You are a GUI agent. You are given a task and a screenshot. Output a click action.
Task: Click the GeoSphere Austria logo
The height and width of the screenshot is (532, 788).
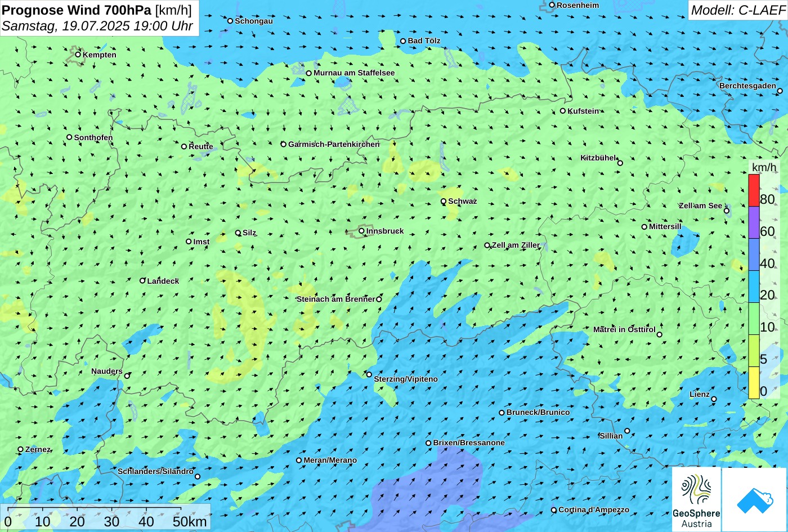pos(696,500)
